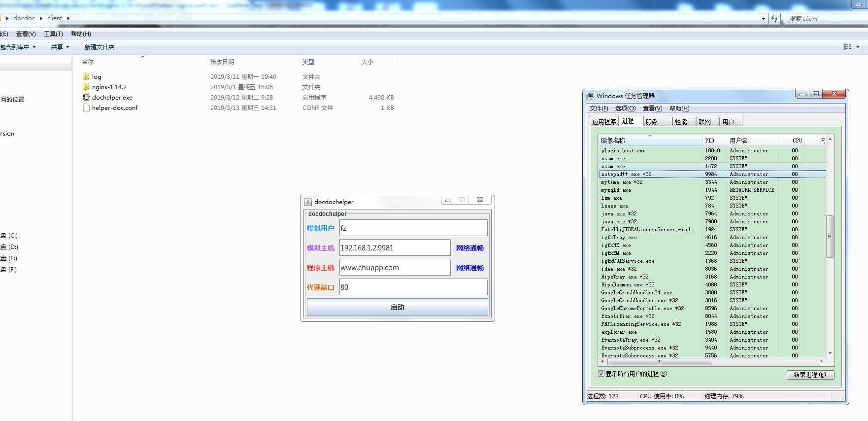Click 网络通畅 link beside 程序主机
Screen dimensions: 868x421
click(x=469, y=268)
